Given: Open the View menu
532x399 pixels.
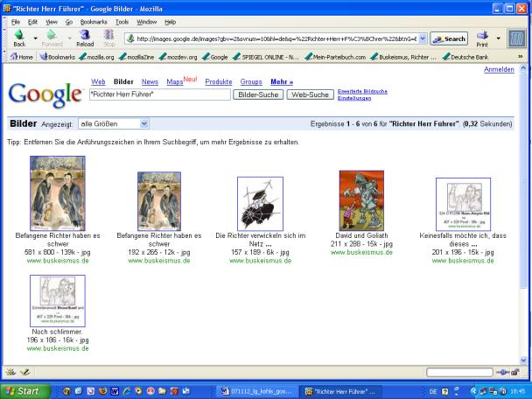Looking at the screenshot, I should (52, 22).
